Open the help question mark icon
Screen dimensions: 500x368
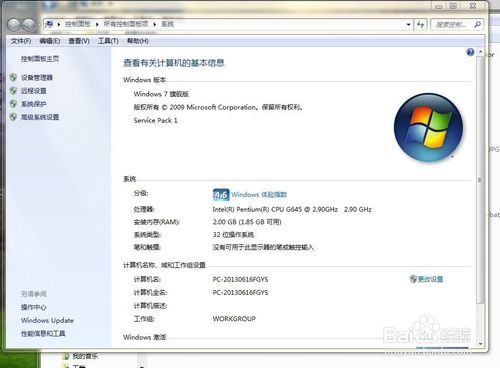470,52
